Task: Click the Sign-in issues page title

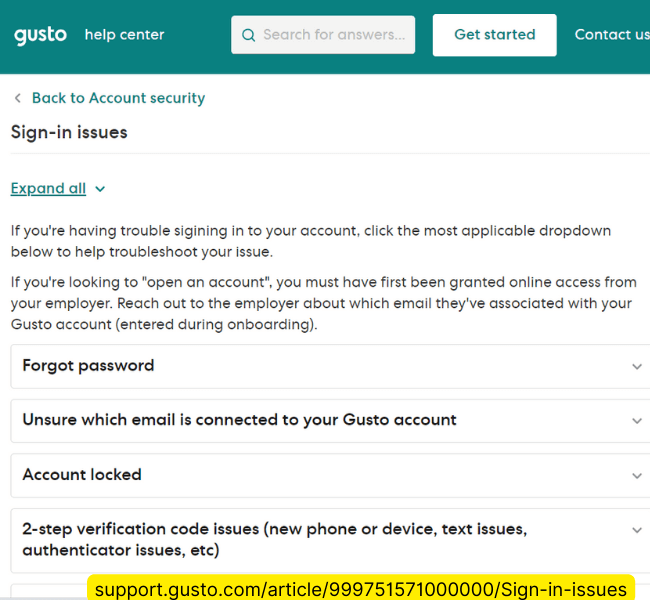Action: point(69,132)
